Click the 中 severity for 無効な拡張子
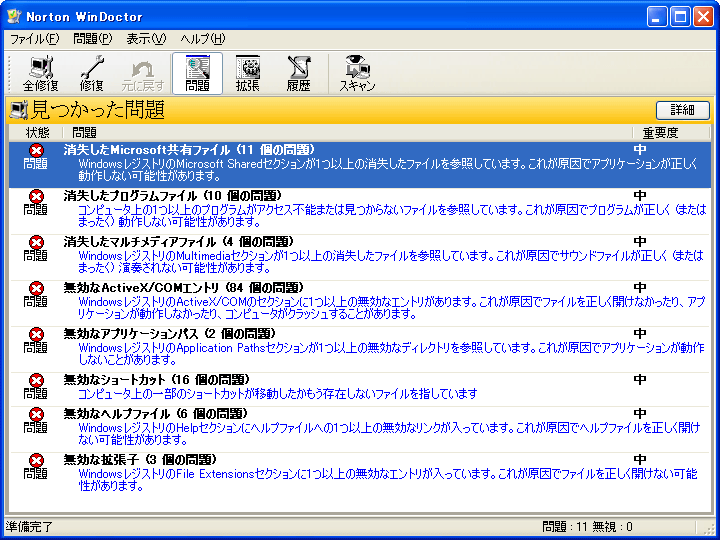This screenshot has height=540, width=720. (x=640, y=460)
